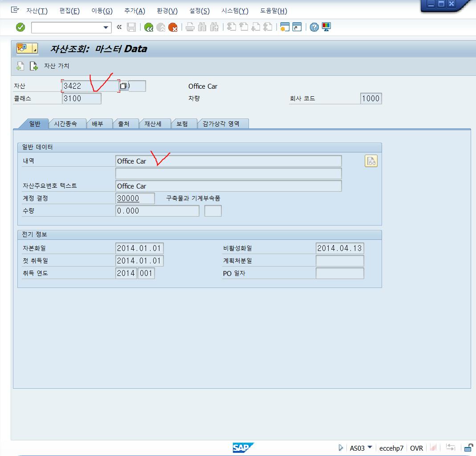Click the PO 일자 empty field

pyautogui.click(x=340, y=273)
